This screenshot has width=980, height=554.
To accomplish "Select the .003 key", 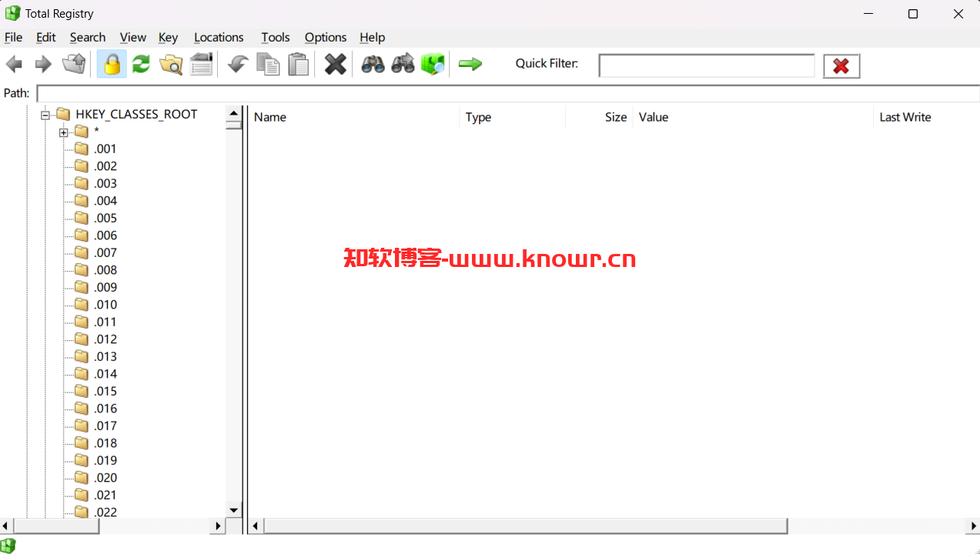I will point(105,183).
